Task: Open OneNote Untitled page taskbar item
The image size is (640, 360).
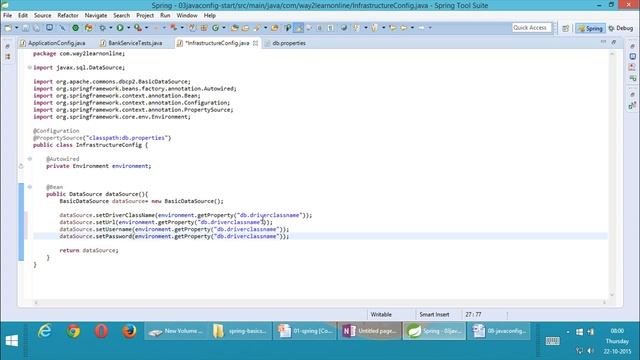Action: pos(369,331)
